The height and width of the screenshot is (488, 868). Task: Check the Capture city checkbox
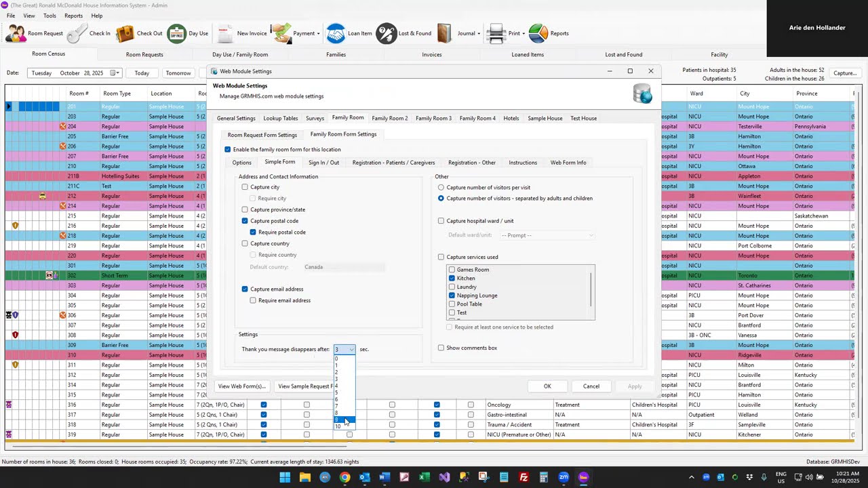point(245,187)
